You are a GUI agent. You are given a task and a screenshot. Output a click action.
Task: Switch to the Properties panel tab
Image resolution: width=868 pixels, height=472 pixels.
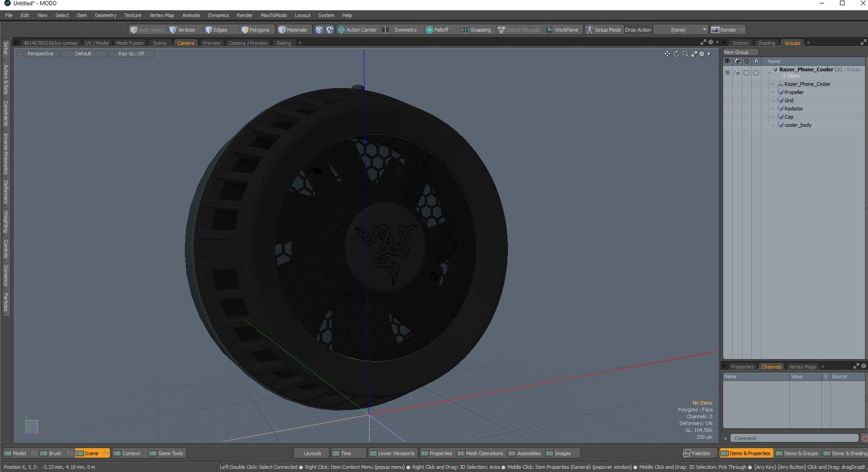coord(742,367)
